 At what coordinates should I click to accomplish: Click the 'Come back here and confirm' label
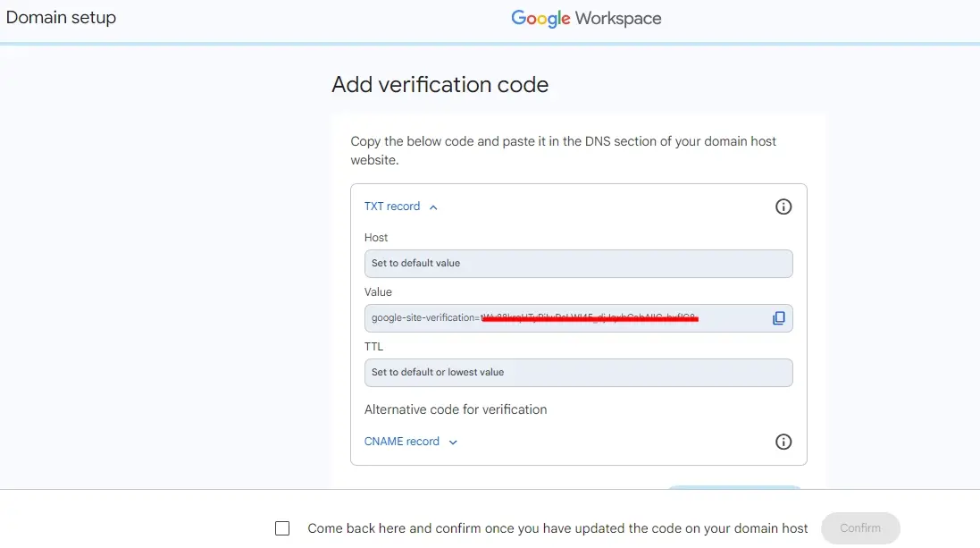(557, 528)
